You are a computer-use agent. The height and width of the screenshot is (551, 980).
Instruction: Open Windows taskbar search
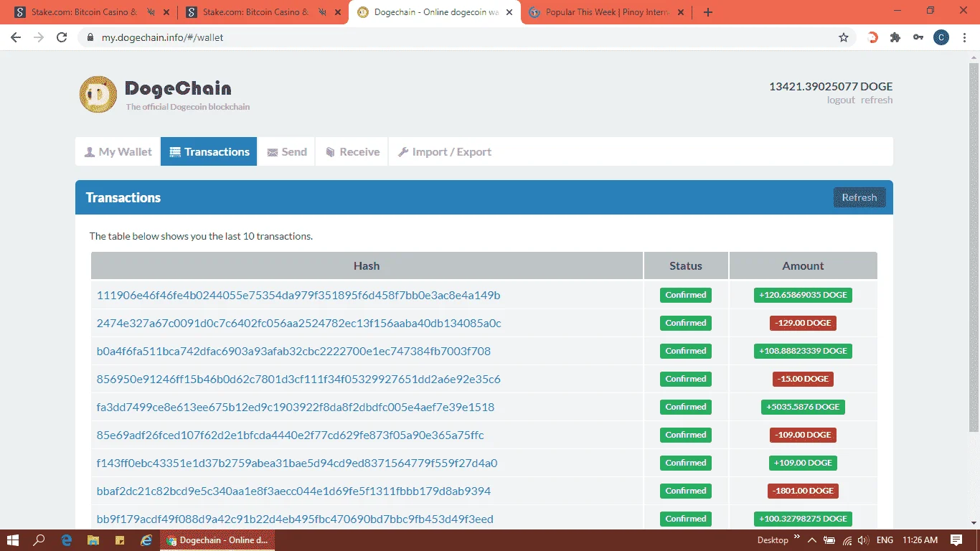point(39,540)
